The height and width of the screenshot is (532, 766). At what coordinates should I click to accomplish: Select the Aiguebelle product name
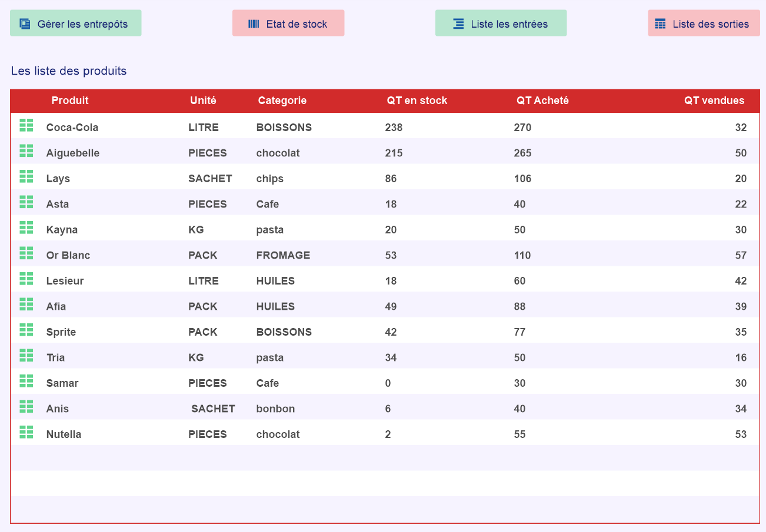pos(73,153)
